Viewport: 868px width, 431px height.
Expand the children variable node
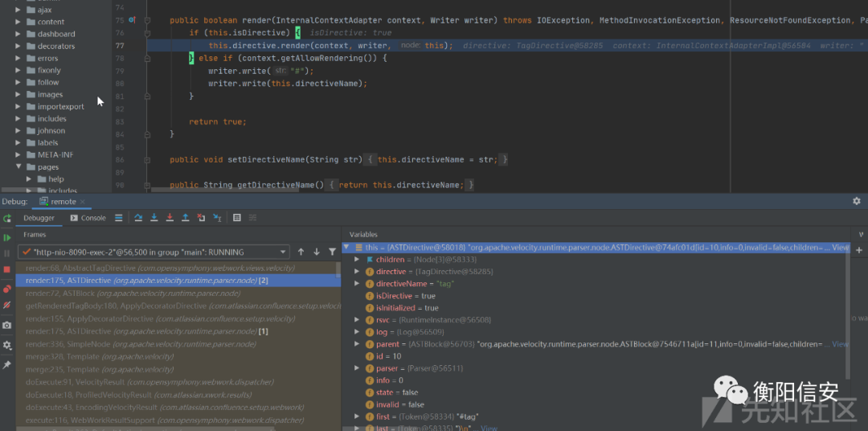pos(357,259)
